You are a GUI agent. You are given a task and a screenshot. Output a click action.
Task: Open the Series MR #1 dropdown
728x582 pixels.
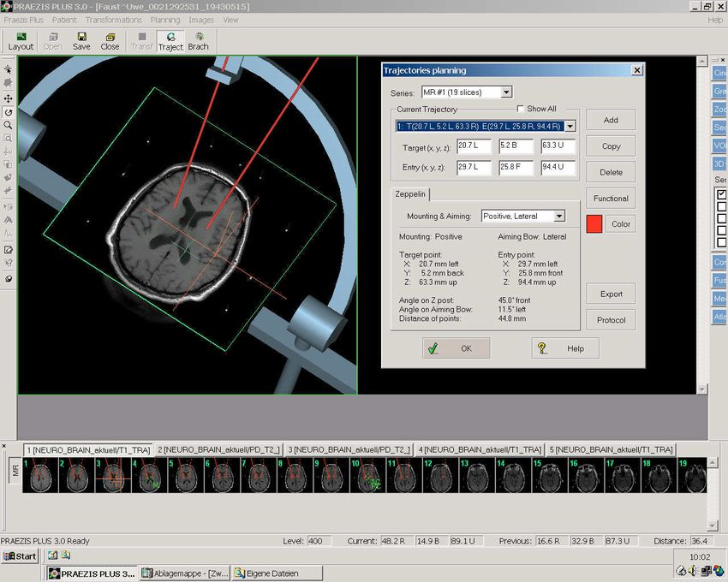(x=506, y=92)
